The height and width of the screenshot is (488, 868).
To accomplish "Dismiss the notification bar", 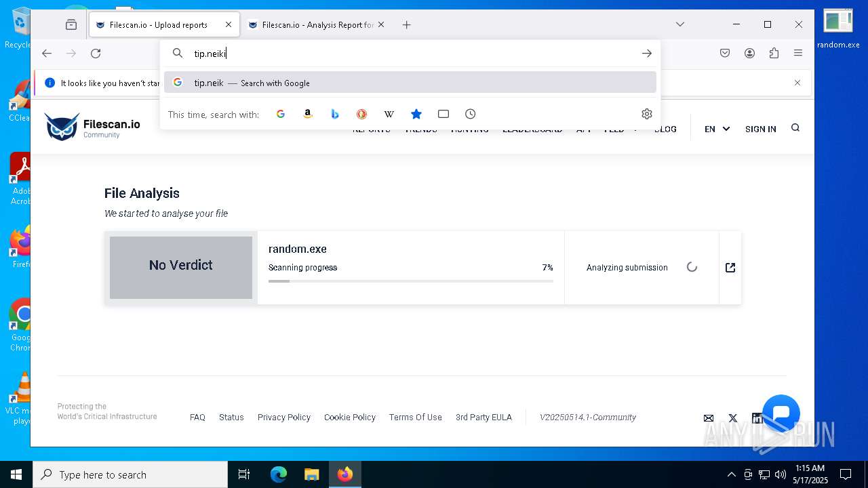I will point(797,83).
